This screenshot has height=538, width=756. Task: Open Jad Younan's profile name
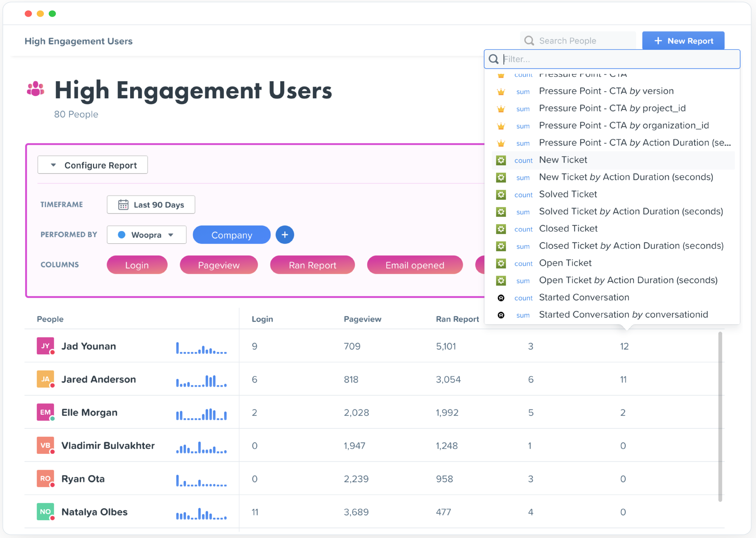coord(89,346)
